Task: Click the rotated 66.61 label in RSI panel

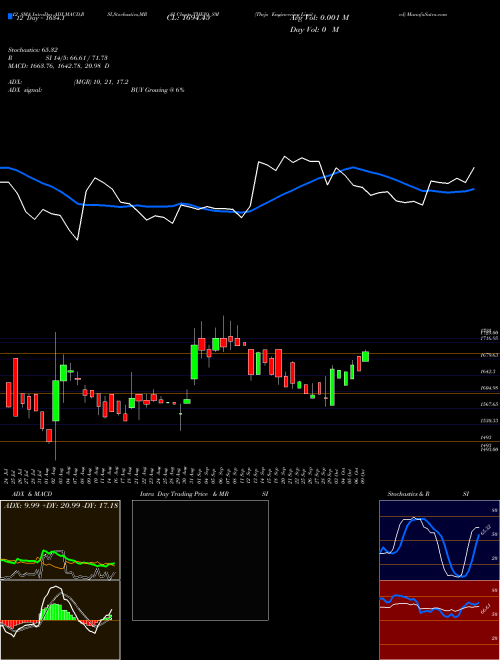Action: pos(486,608)
